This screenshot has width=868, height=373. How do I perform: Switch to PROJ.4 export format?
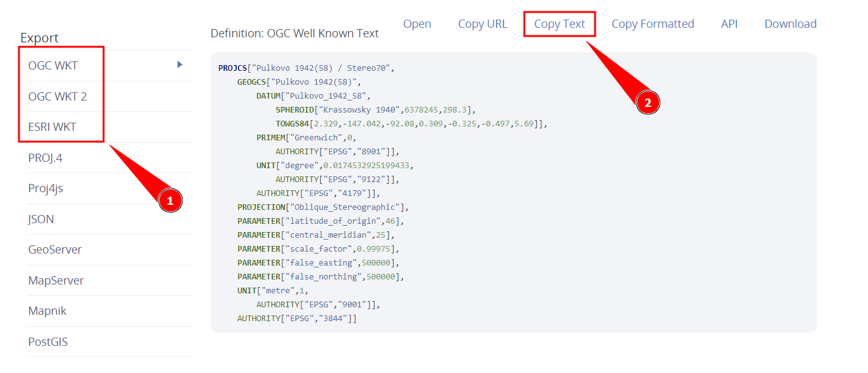(x=45, y=158)
